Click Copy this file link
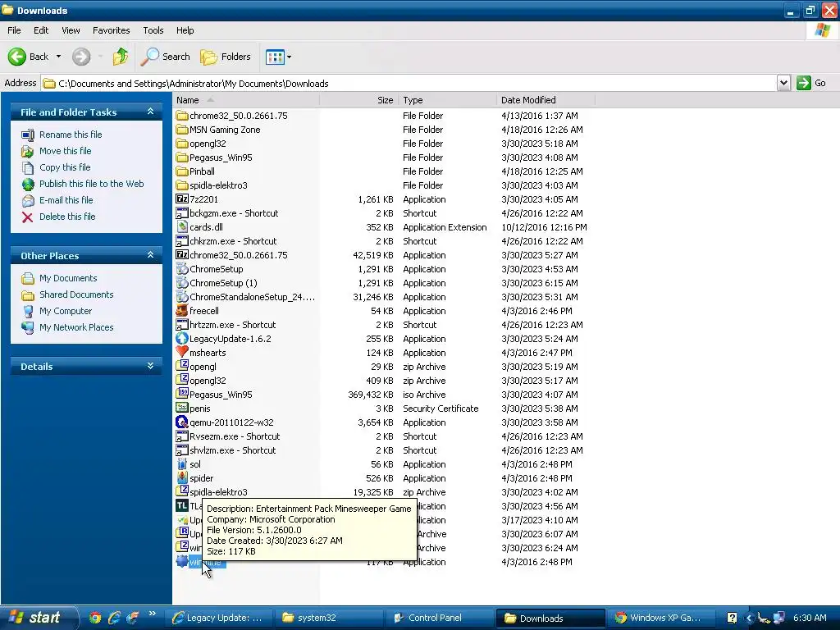840x630 pixels. (65, 167)
